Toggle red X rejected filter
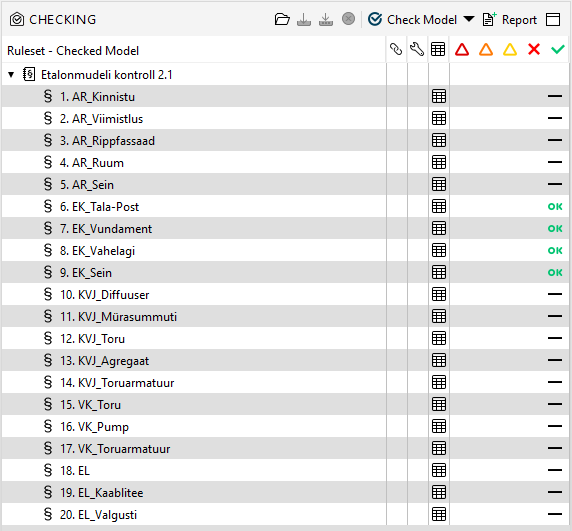 534,49
